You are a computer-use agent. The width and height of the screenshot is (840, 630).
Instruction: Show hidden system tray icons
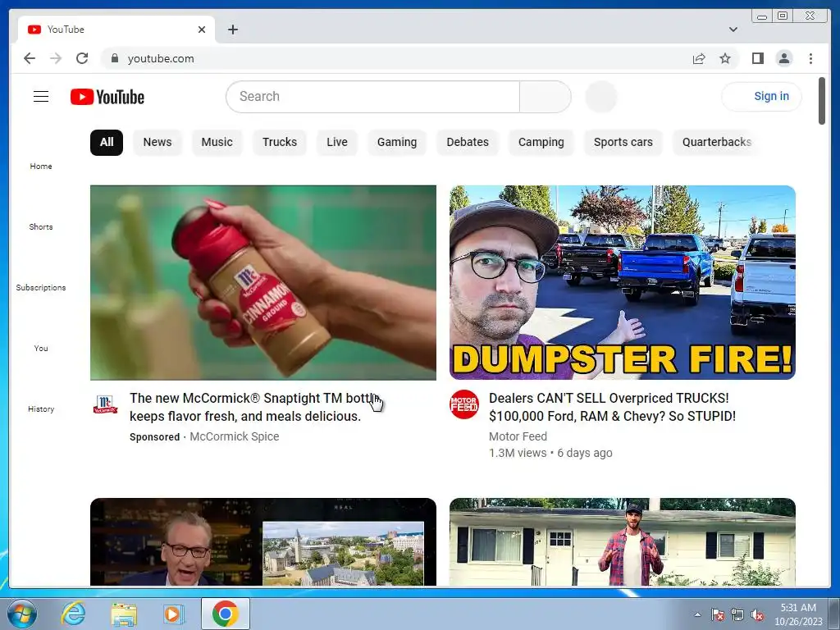pos(697,614)
